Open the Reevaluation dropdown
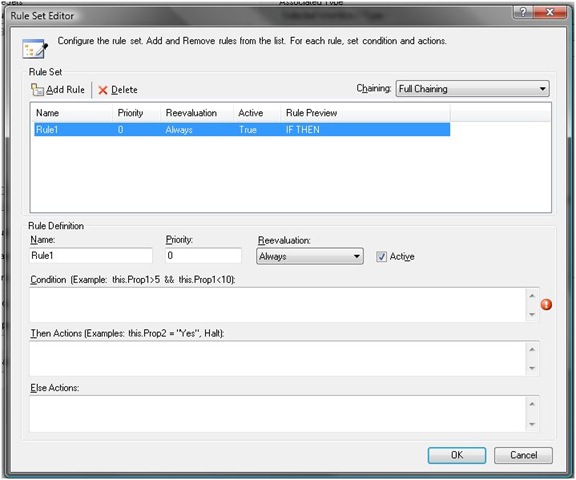This screenshot has height=480, width=576. pos(310,256)
